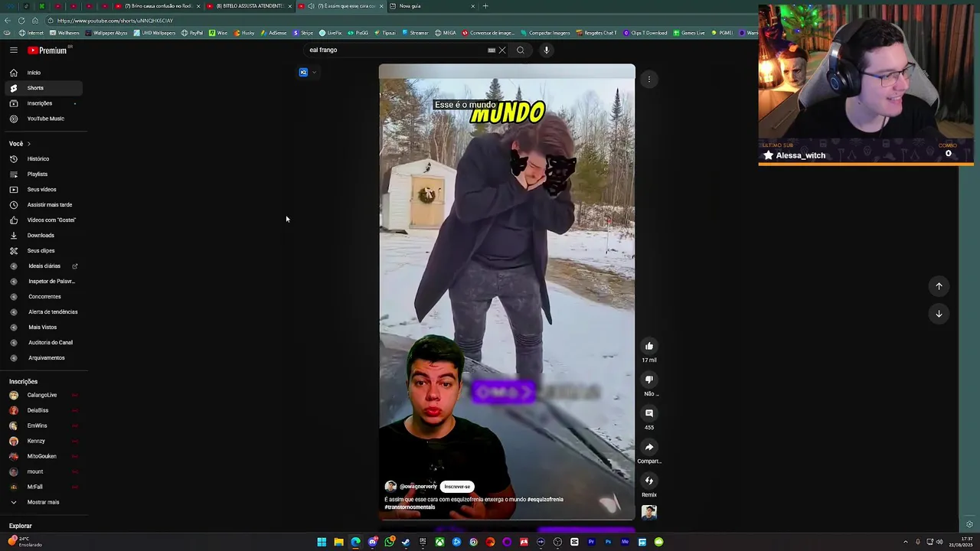Switch to the BITELO ASSUSTA ATENDENTE tab

click(250, 6)
